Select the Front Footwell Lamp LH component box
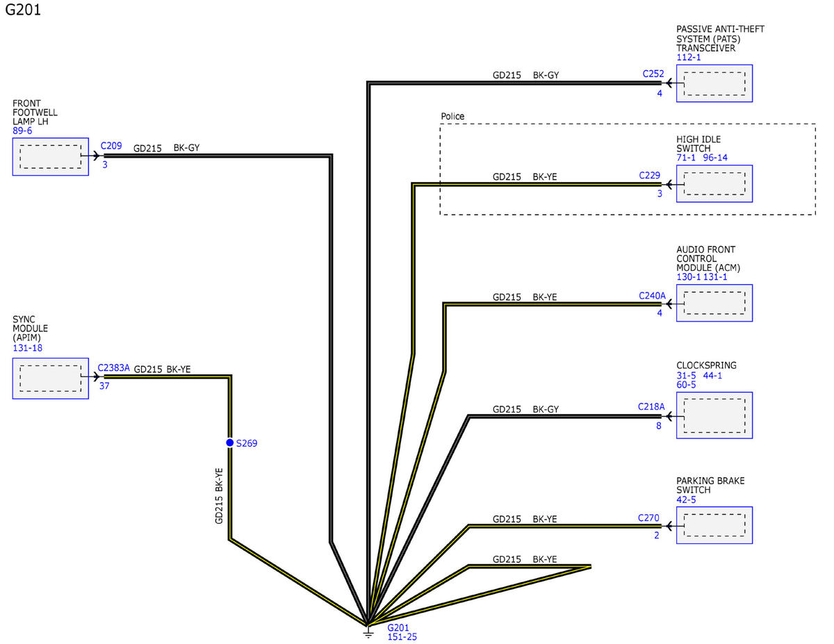This screenshot has height=644, width=834. click(x=50, y=156)
